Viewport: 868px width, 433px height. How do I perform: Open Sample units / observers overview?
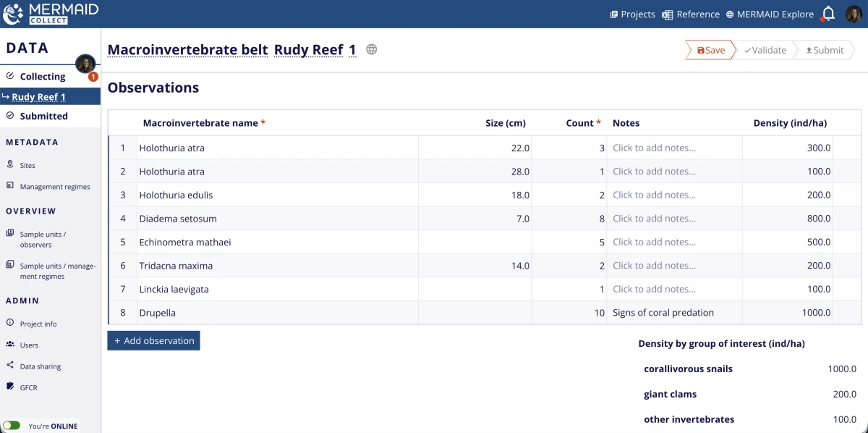click(43, 239)
